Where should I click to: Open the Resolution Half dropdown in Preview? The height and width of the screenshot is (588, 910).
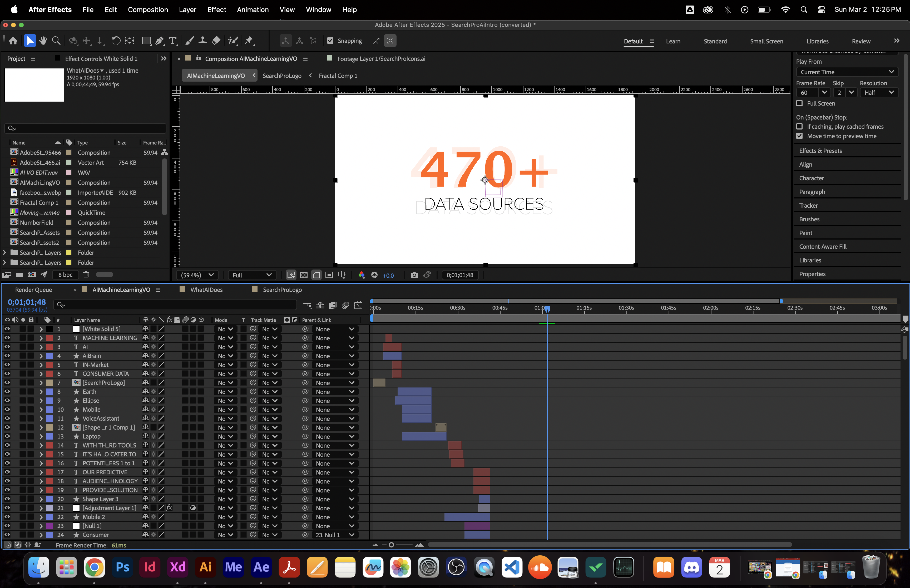(x=879, y=92)
